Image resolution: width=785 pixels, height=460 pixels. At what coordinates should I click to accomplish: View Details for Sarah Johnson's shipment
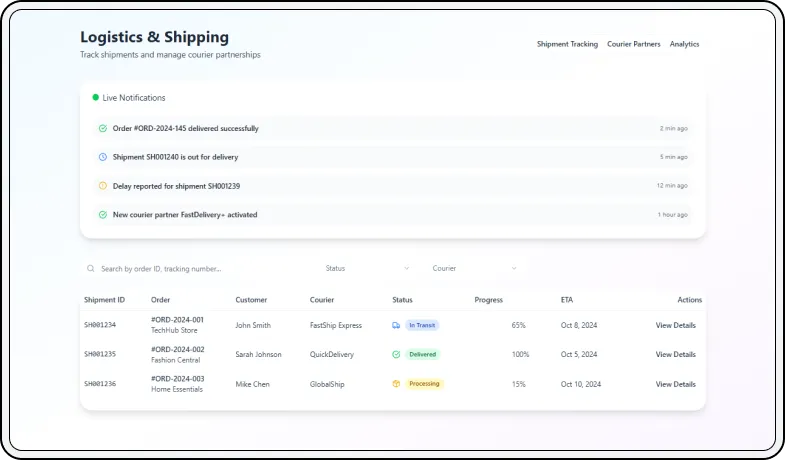[675, 354]
